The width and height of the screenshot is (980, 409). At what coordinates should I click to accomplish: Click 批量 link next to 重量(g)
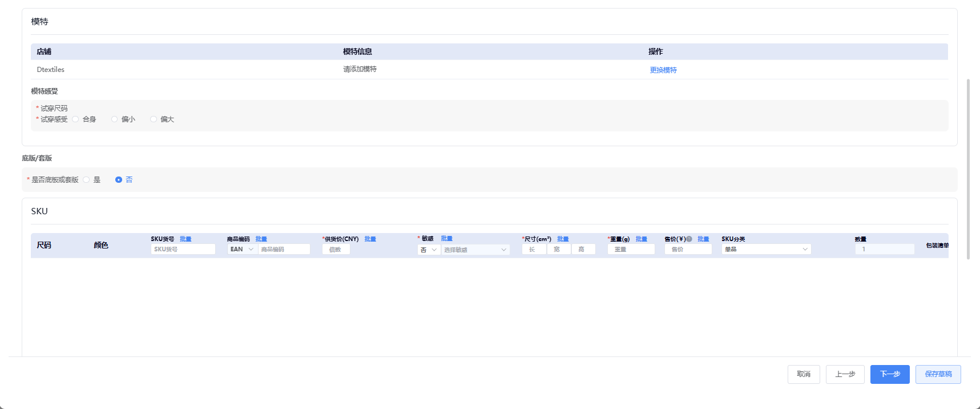pyautogui.click(x=641, y=239)
